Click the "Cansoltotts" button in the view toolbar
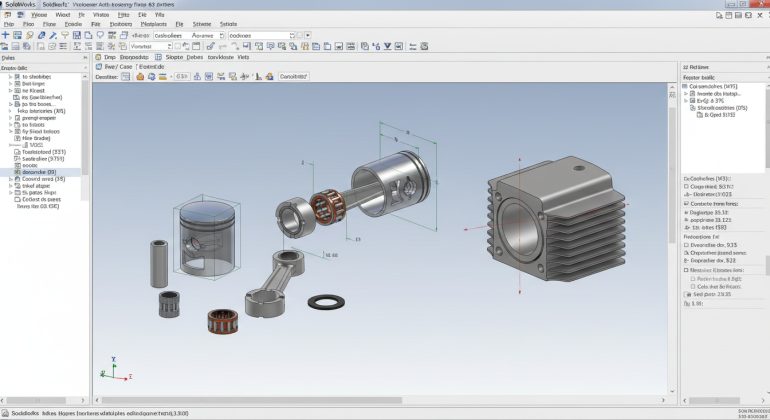Screen dimensions: 770x420 pos(294,76)
